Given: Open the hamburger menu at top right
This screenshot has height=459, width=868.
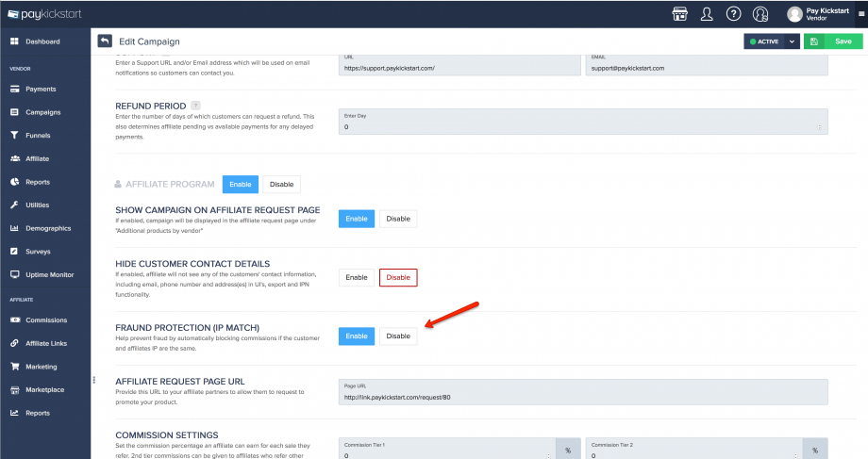Looking at the screenshot, I should tap(860, 14).
